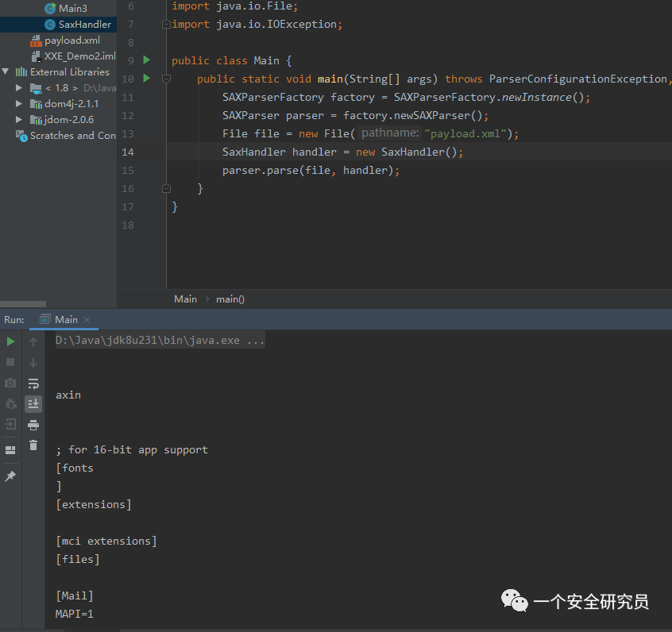Click the "[files]" console output line

pyautogui.click(x=78, y=559)
